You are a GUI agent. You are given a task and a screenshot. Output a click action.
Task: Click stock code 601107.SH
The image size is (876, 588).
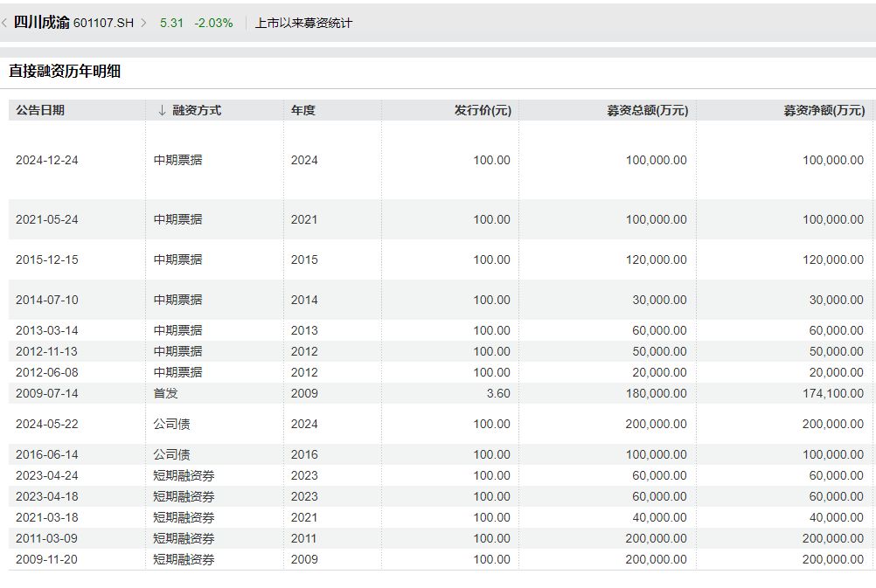104,23
